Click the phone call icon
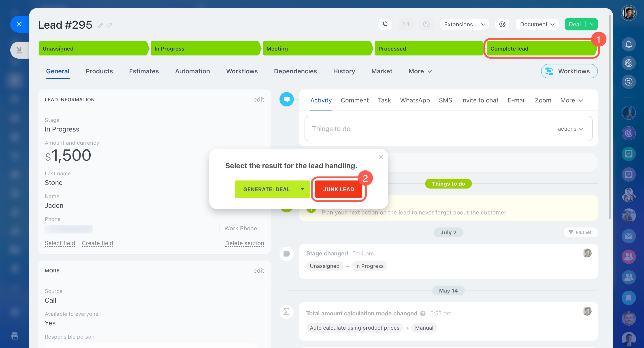Viewport: 644px width, 348px height. [x=385, y=24]
